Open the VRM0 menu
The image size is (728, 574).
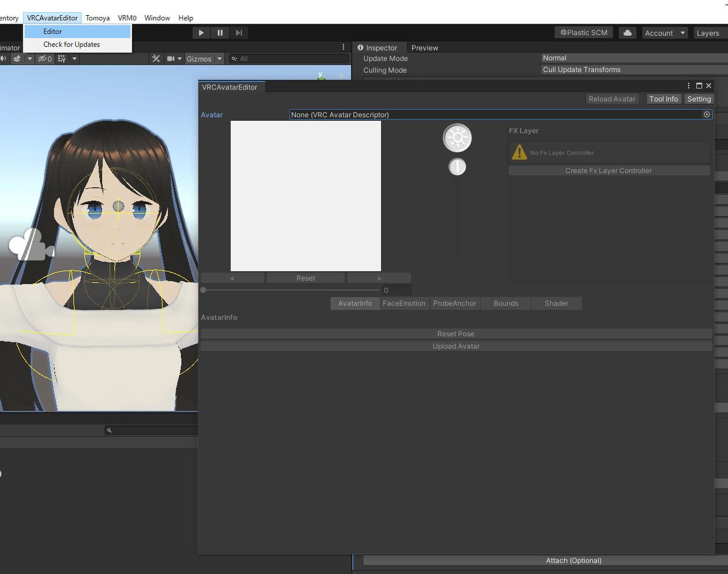point(127,18)
